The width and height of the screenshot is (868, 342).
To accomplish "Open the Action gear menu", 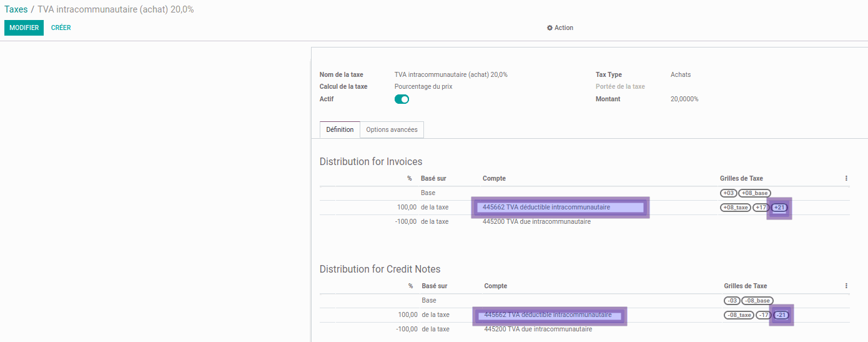I will [x=560, y=28].
